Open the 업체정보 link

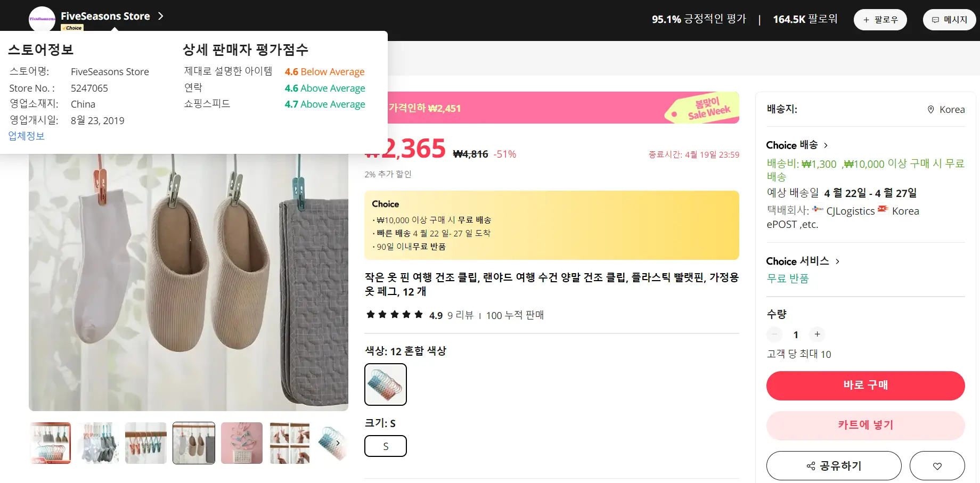tap(26, 136)
